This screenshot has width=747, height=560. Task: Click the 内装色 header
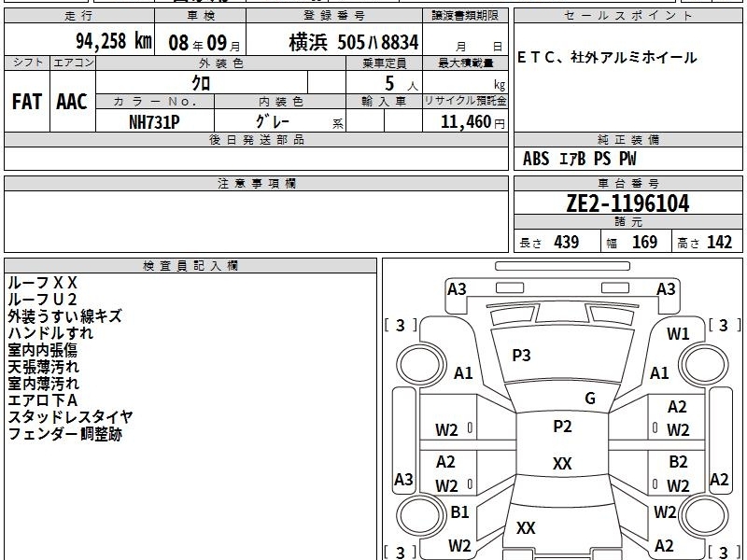[x=280, y=102]
